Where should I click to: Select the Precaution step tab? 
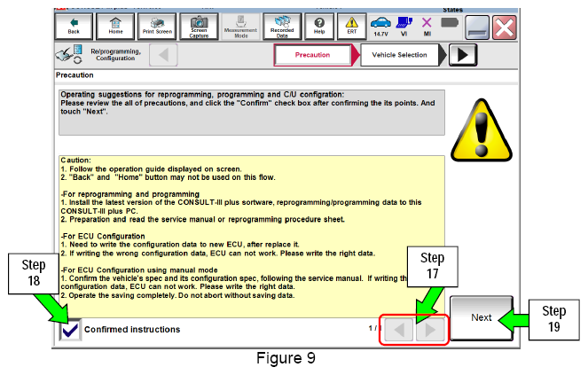point(312,55)
